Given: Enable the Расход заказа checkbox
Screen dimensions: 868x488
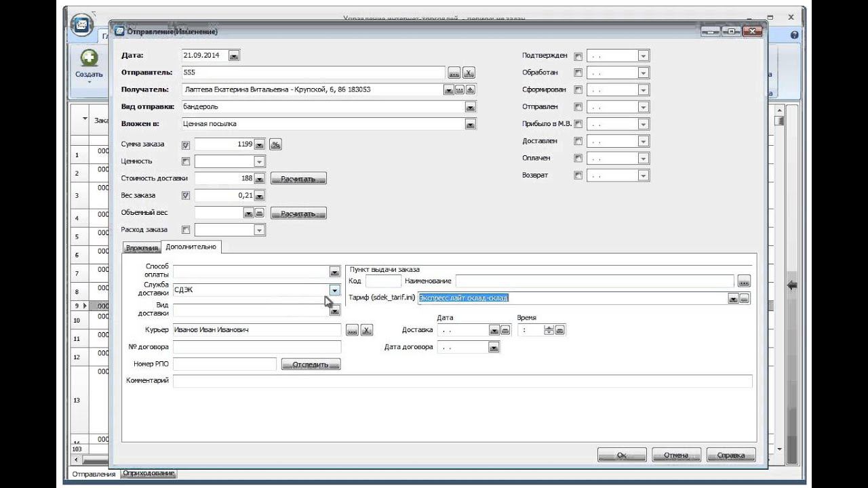Looking at the screenshot, I should (186, 230).
